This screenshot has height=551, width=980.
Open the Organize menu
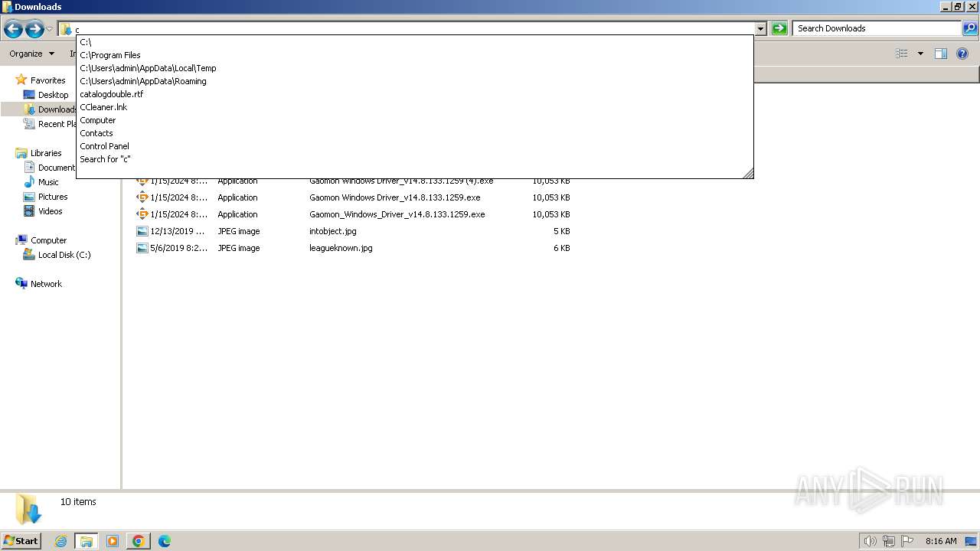click(x=31, y=54)
